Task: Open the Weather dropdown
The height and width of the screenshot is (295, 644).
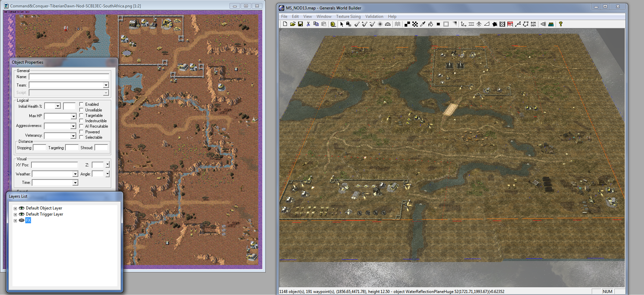Action: 75,174
